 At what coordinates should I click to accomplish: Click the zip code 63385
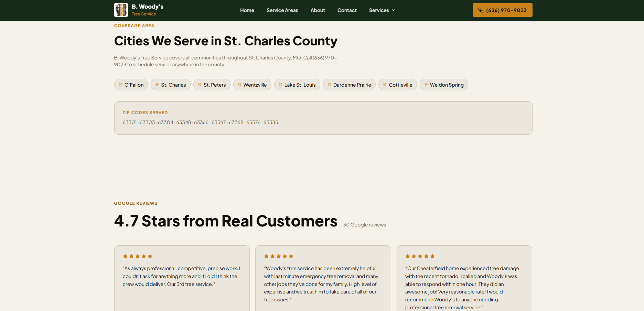pos(271,122)
